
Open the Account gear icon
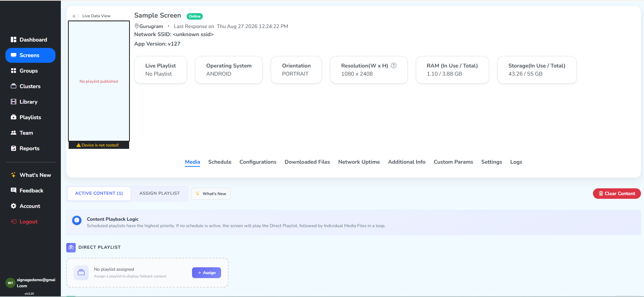[14, 206]
